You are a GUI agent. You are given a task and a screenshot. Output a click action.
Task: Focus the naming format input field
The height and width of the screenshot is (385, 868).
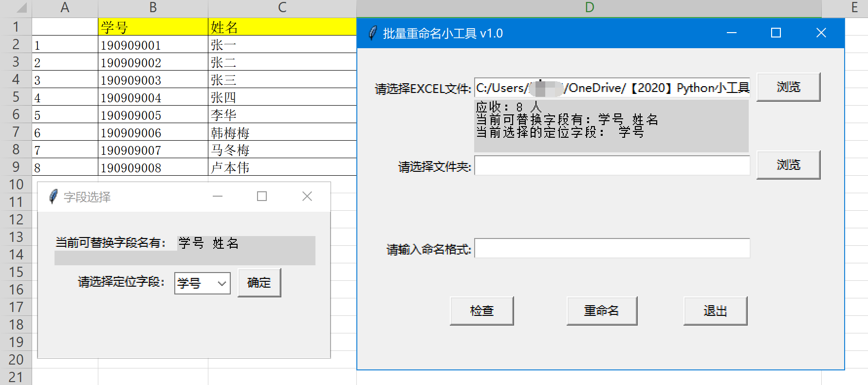(x=612, y=248)
